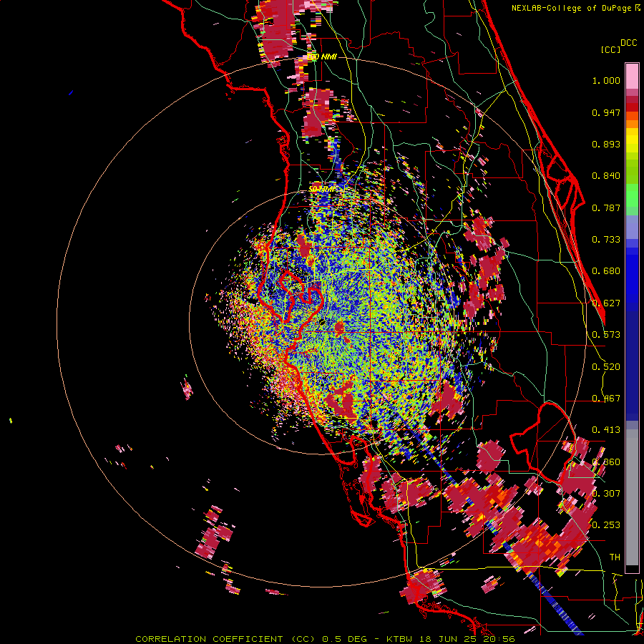Select the 1.000 scale value
Screen dimensions: 644x644
pyautogui.click(x=606, y=80)
